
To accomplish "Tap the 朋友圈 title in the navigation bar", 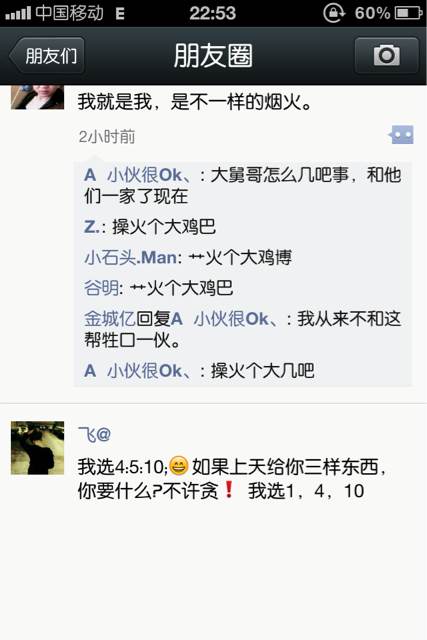I will [213, 56].
